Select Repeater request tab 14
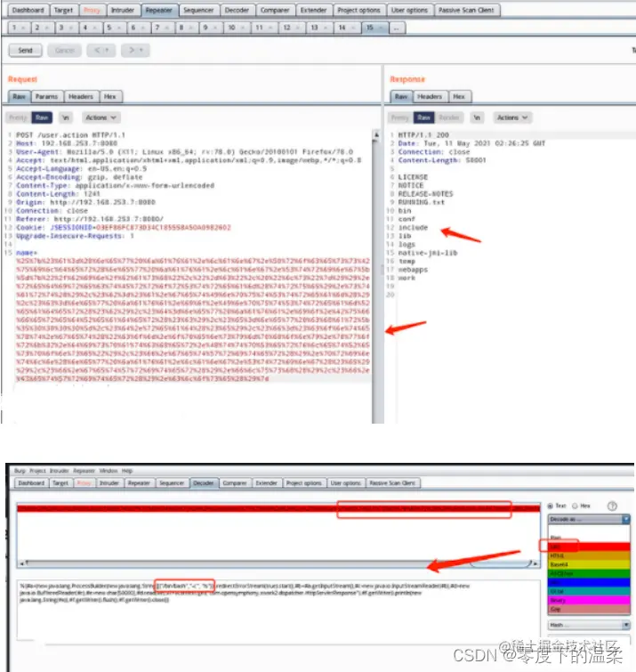Screen dimensions: 636x672 (x=342, y=28)
